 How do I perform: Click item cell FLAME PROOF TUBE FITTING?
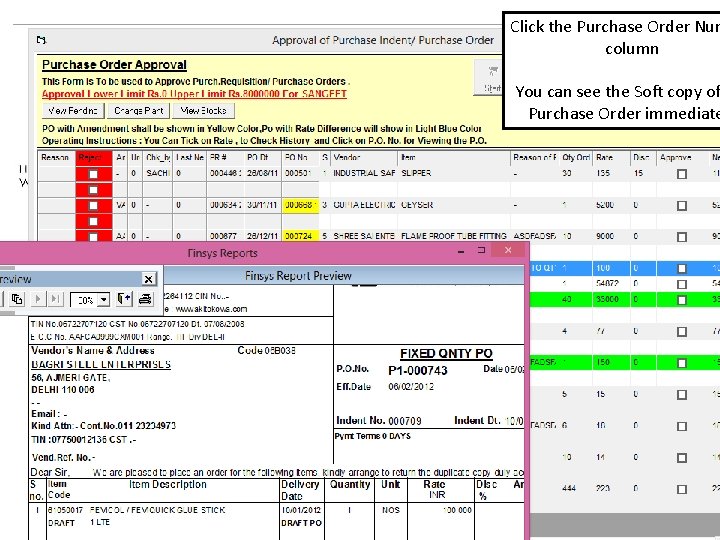pos(454,236)
